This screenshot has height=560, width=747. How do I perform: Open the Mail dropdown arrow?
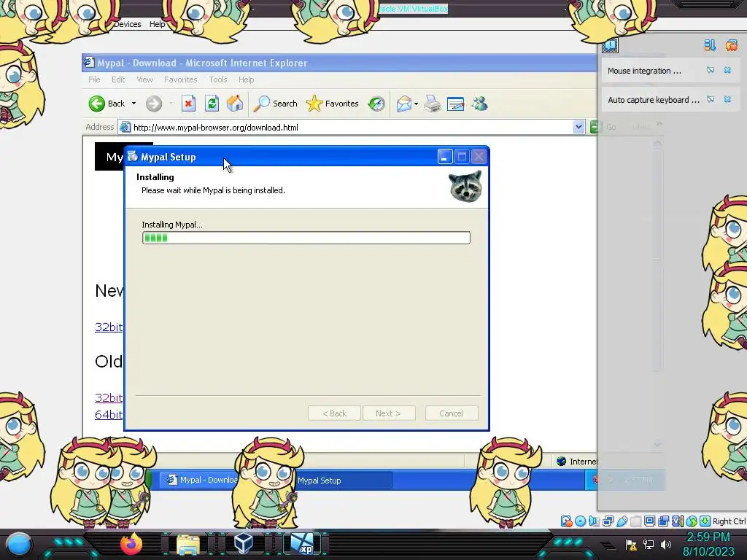coord(416,104)
